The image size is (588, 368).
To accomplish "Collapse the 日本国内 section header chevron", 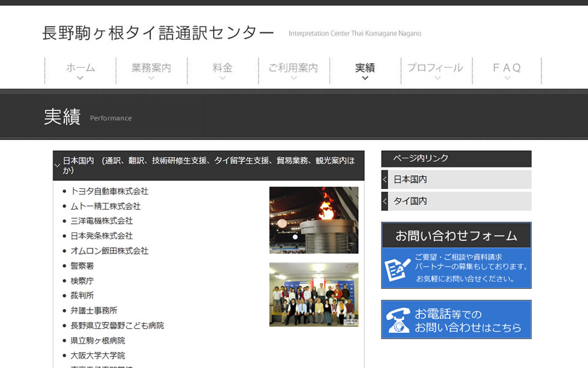I will (x=57, y=166).
